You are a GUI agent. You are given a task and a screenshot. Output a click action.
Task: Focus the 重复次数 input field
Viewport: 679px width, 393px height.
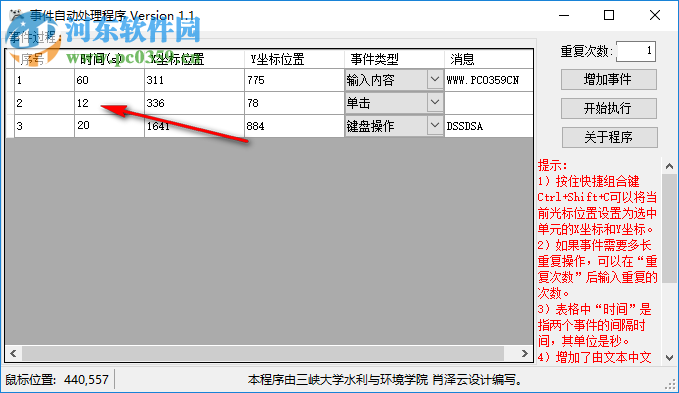(636, 51)
